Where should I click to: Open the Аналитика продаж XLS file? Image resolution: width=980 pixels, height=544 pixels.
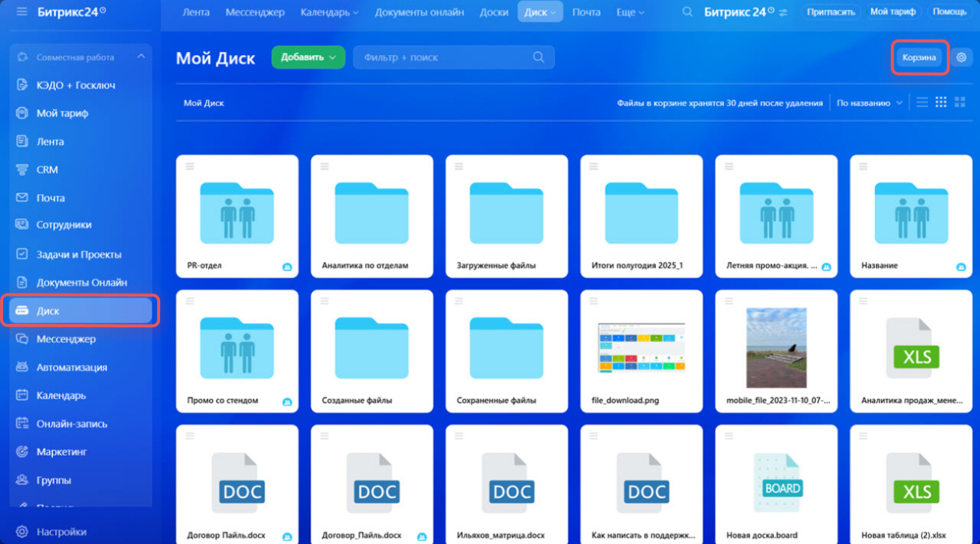pyautogui.click(x=911, y=351)
